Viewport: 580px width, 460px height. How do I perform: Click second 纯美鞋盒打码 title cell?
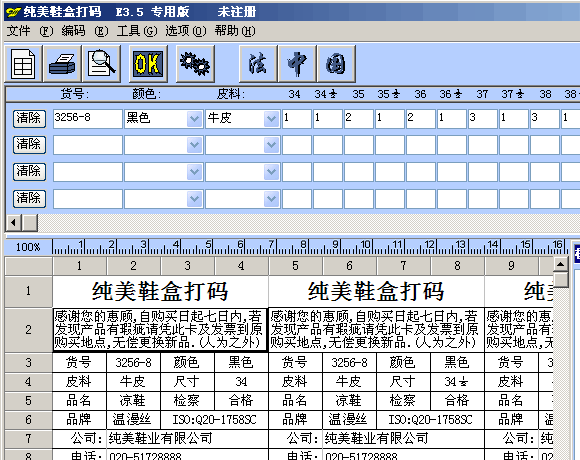pos(376,291)
